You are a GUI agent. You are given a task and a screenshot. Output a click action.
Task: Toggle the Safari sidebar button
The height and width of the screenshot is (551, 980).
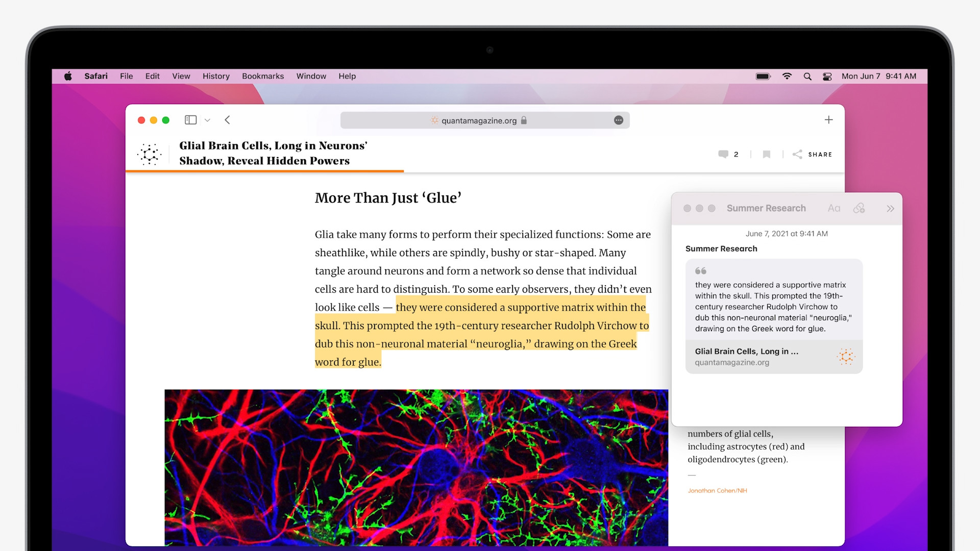tap(190, 120)
